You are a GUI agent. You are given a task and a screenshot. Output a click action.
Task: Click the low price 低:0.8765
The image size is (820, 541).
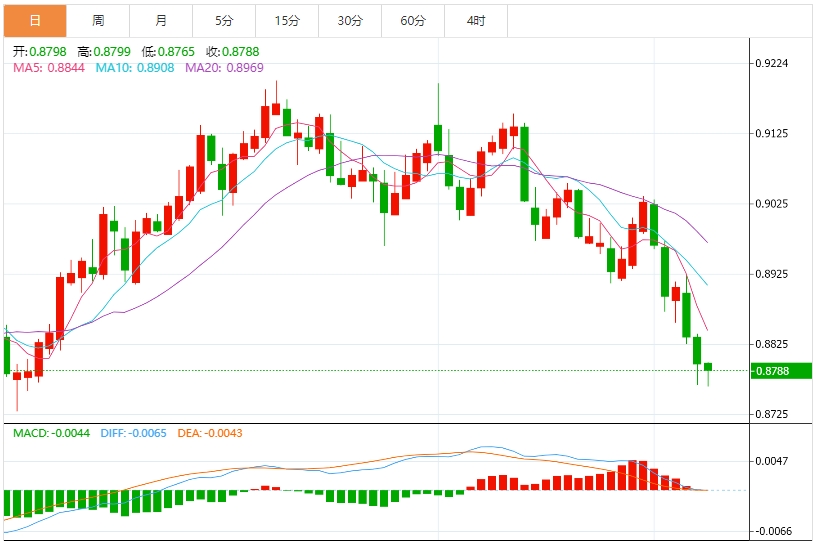pyautogui.click(x=168, y=52)
